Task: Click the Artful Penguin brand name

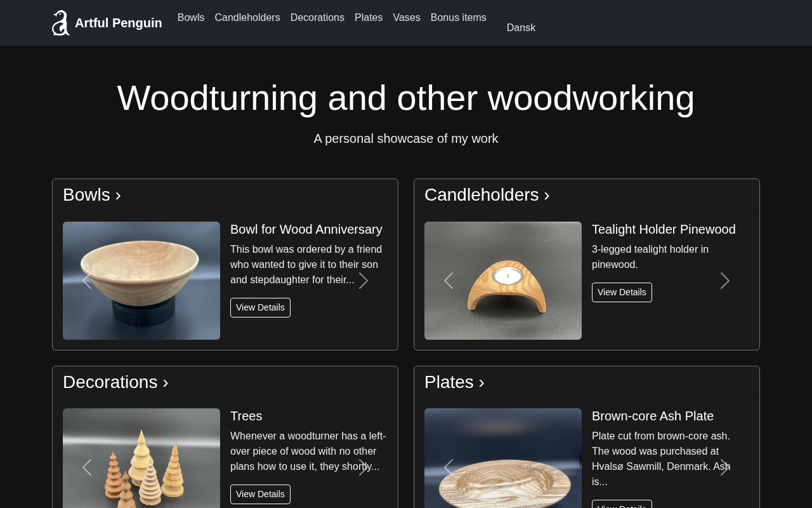Action: [x=119, y=23]
